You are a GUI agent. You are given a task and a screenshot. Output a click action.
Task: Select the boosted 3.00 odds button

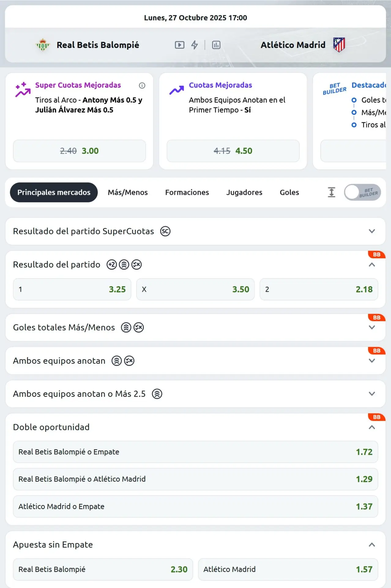tap(79, 151)
